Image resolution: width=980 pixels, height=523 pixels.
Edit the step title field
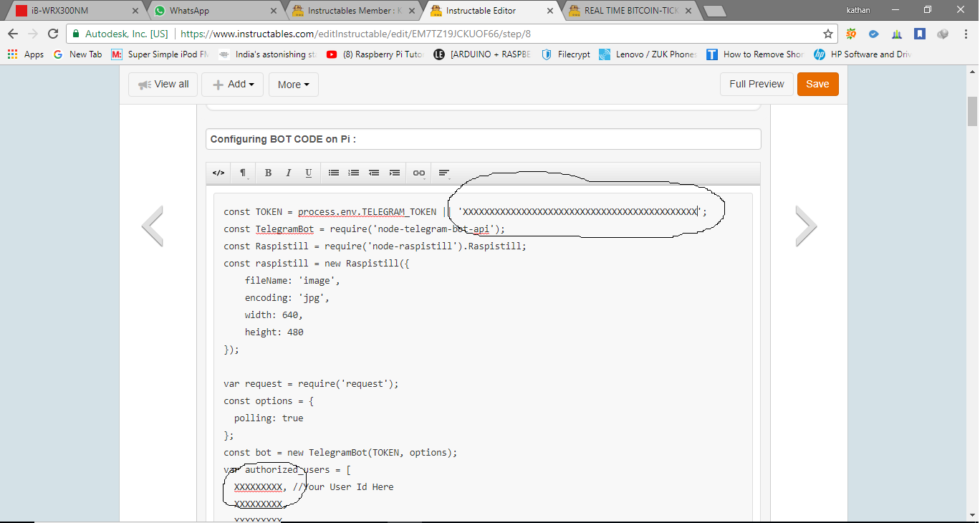483,139
